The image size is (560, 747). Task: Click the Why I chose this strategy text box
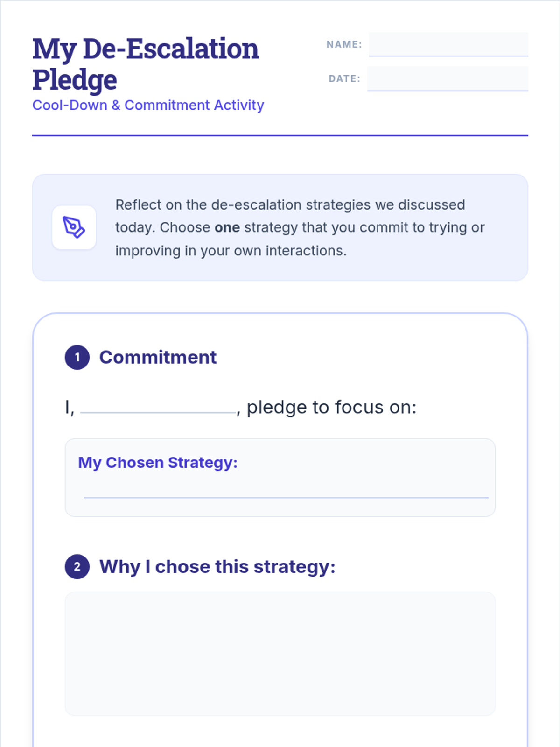tap(280, 654)
